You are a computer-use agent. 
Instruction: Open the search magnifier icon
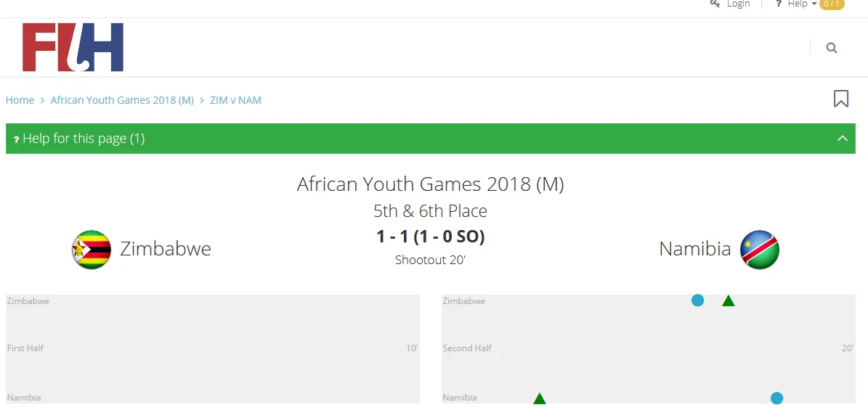coord(832,48)
